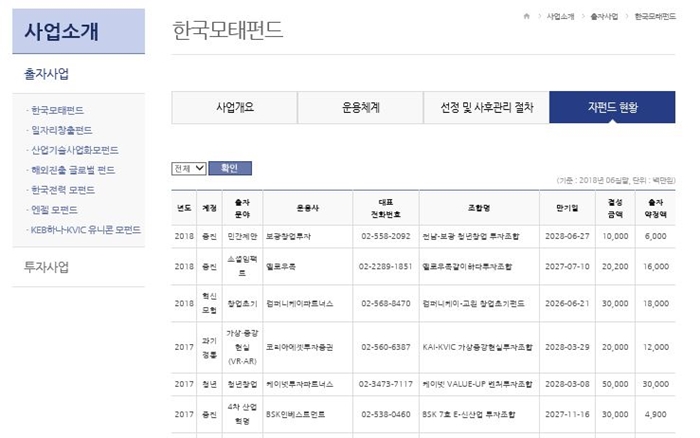Open 일자리창출펀드 in the sidebar
This screenshot has width=700, height=438.
pyautogui.click(x=62, y=130)
